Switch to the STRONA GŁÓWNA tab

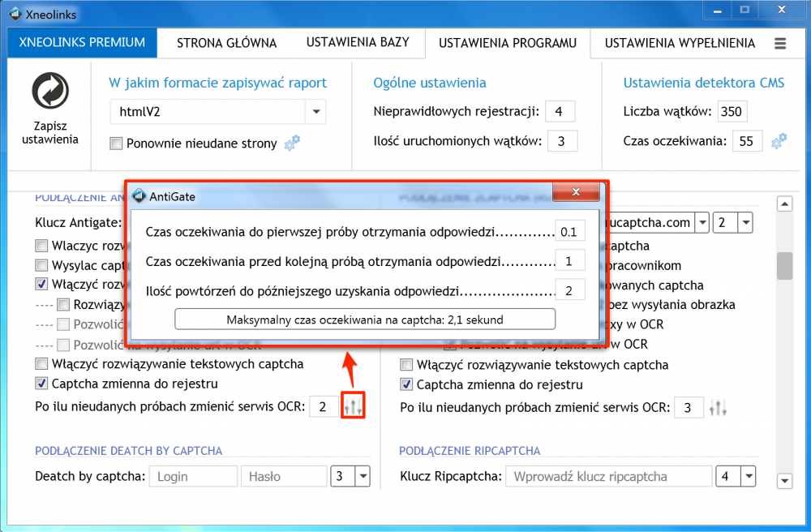pos(226,43)
